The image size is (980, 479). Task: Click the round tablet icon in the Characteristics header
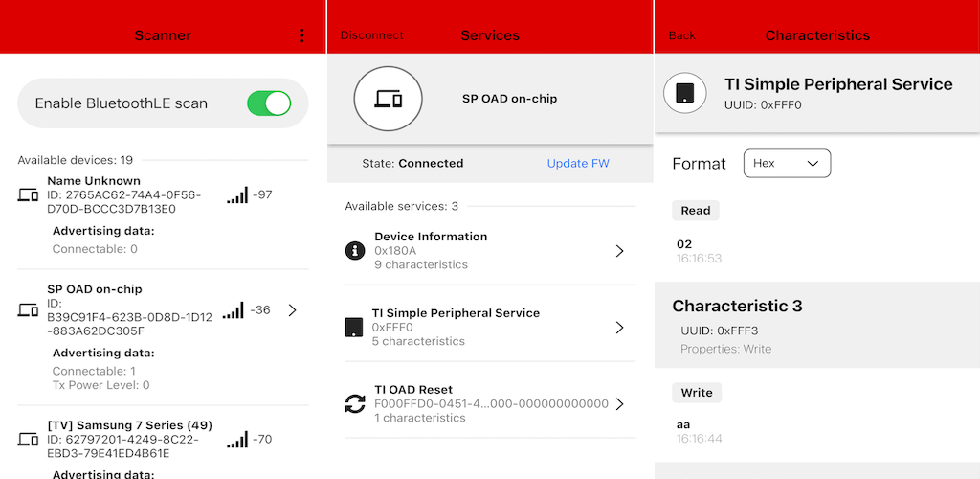coord(685,93)
